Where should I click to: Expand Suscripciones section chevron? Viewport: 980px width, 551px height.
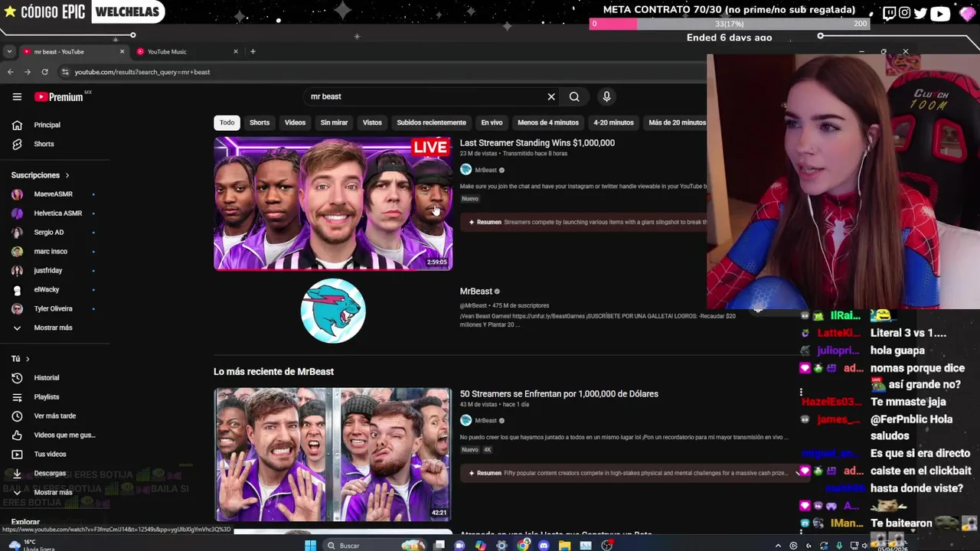[x=67, y=175]
